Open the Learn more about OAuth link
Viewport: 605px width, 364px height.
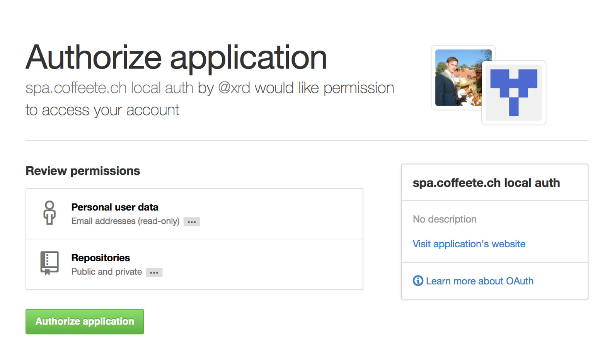point(479,281)
